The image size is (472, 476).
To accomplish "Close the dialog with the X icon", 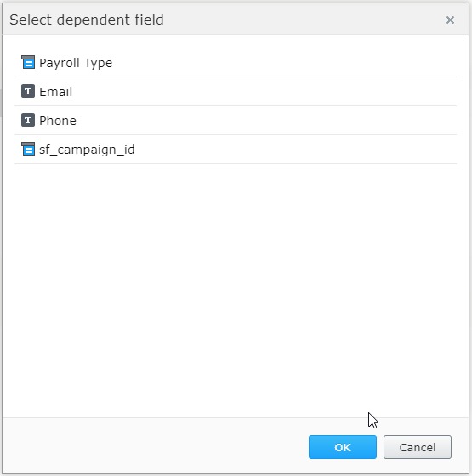I will [450, 20].
